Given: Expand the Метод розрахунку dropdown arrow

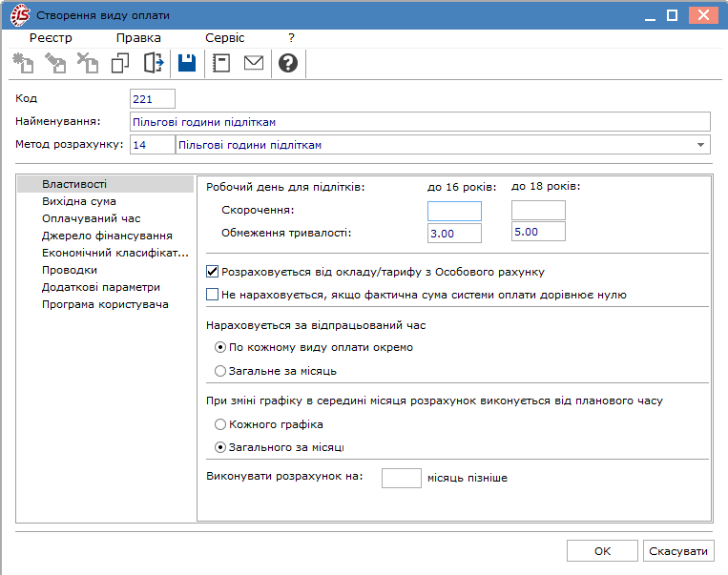Looking at the screenshot, I should tap(700, 145).
